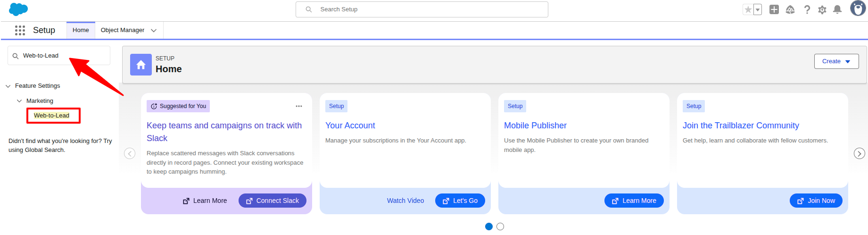Open the Global Actions plus icon
The width and height of the screenshot is (868, 235).
pos(774,9)
